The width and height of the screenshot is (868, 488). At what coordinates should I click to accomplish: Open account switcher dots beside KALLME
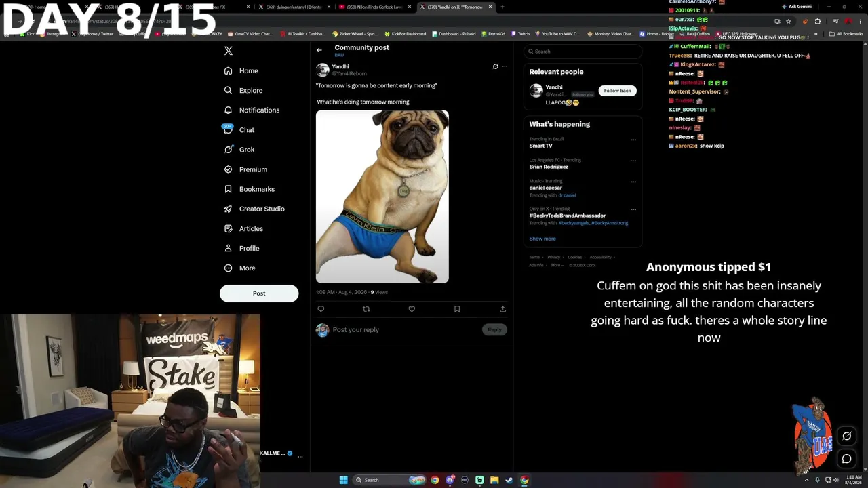300,456
